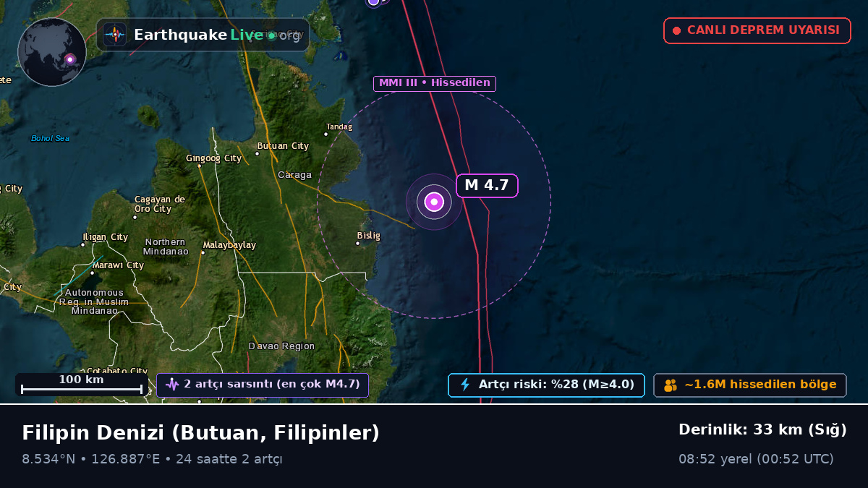
Task: Click the Bislig city label
Action: [368, 236]
